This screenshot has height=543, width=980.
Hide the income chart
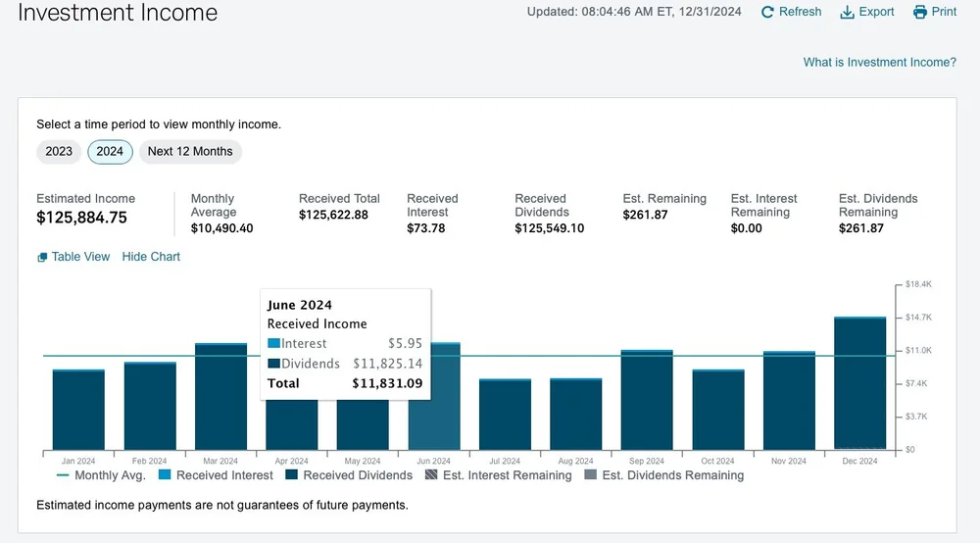click(x=151, y=257)
